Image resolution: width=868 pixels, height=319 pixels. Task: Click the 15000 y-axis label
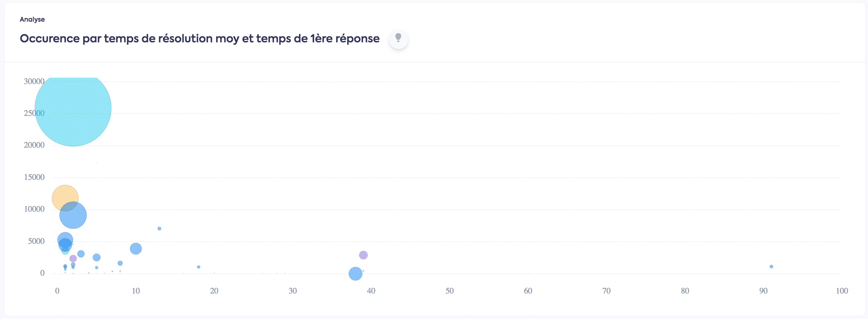(x=34, y=177)
